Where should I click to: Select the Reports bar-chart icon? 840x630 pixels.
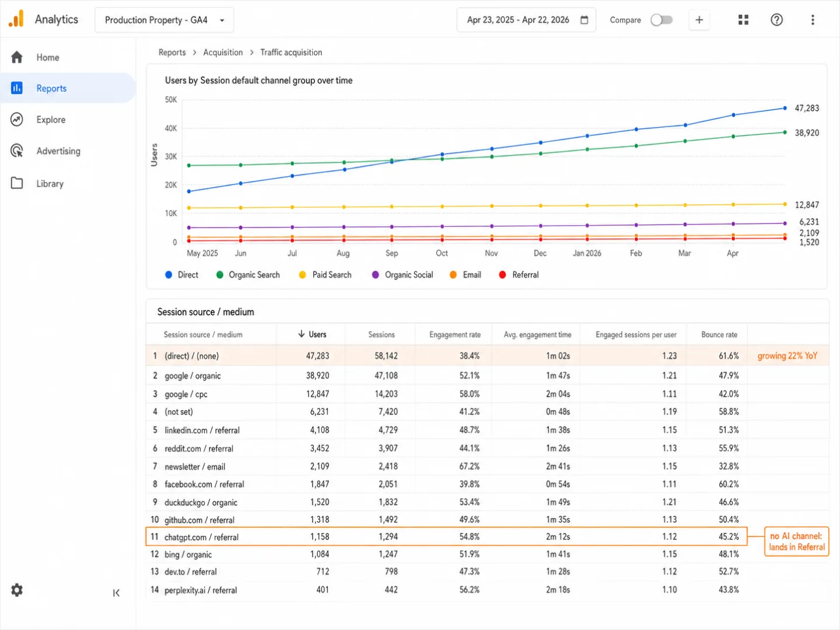point(17,88)
